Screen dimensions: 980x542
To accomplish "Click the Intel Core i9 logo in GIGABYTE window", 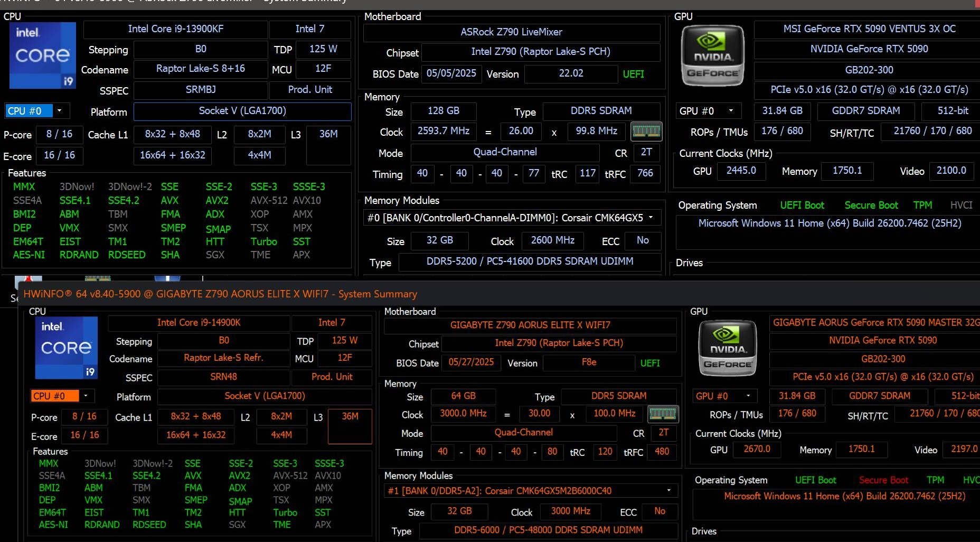I will pos(67,348).
